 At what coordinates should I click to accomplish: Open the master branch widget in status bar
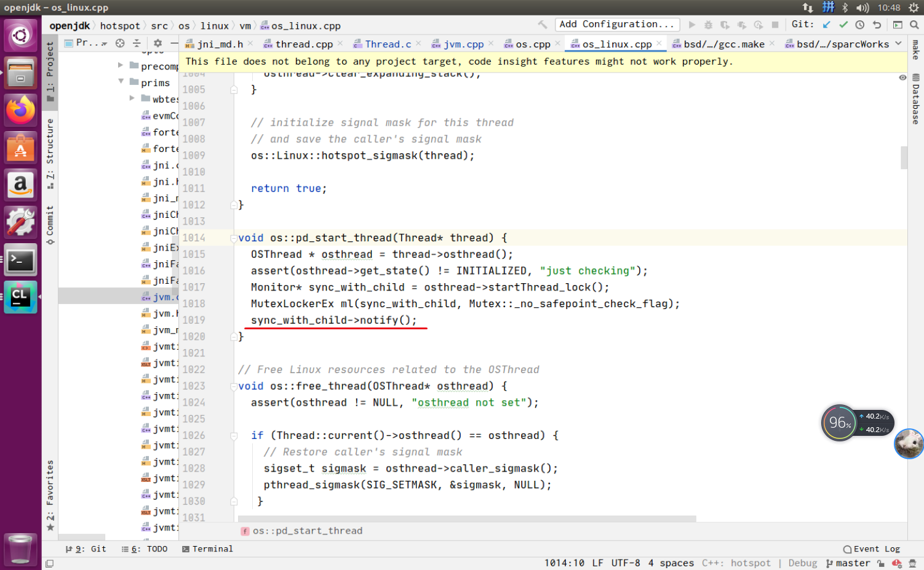tap(853, 563)
